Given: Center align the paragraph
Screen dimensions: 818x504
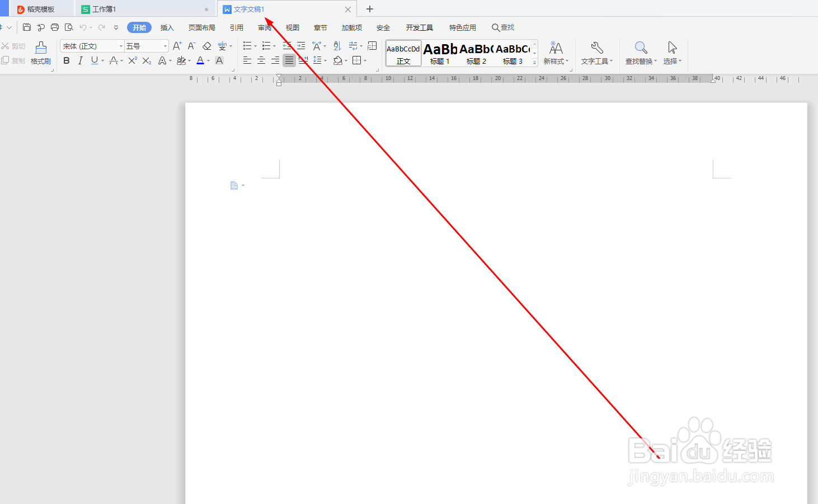Looking at the screenshot, I should [x=261, y=60].
